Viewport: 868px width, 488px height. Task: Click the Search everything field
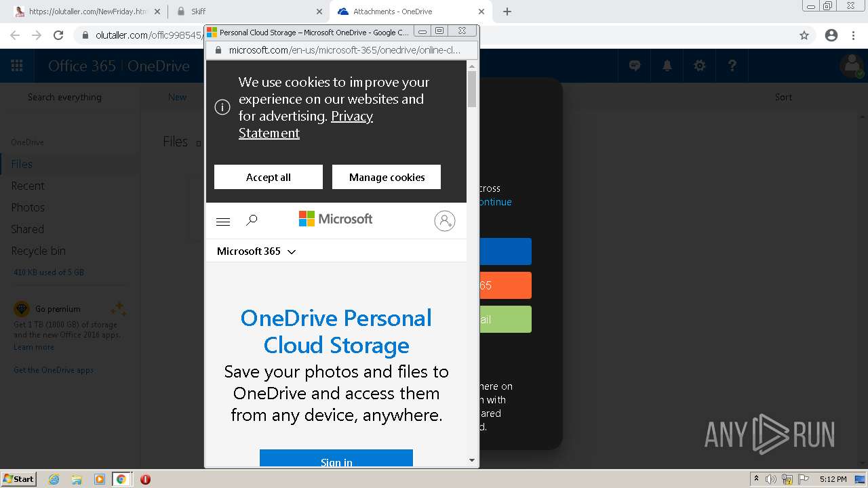click(x=64, y=97)
